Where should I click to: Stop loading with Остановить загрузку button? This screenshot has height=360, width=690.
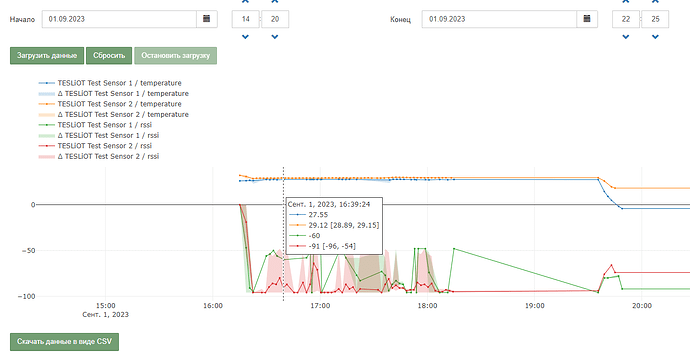(x=176, y=56)
